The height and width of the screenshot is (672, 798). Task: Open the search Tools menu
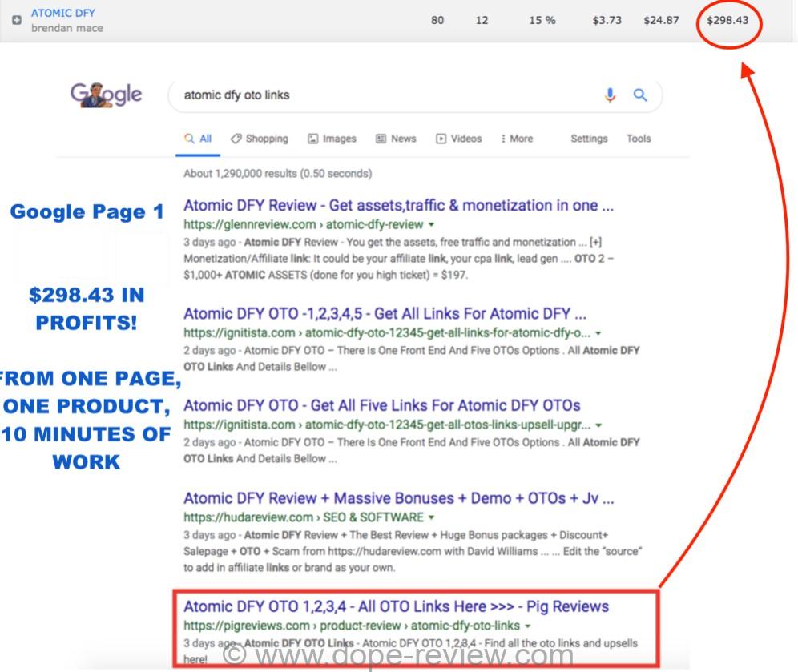coord(639,139)
